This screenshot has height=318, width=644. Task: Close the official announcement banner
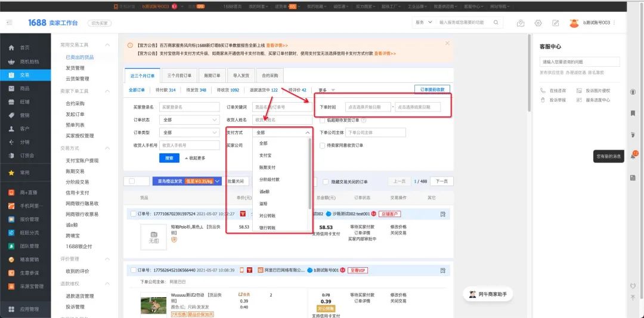[x=447, y=43]
